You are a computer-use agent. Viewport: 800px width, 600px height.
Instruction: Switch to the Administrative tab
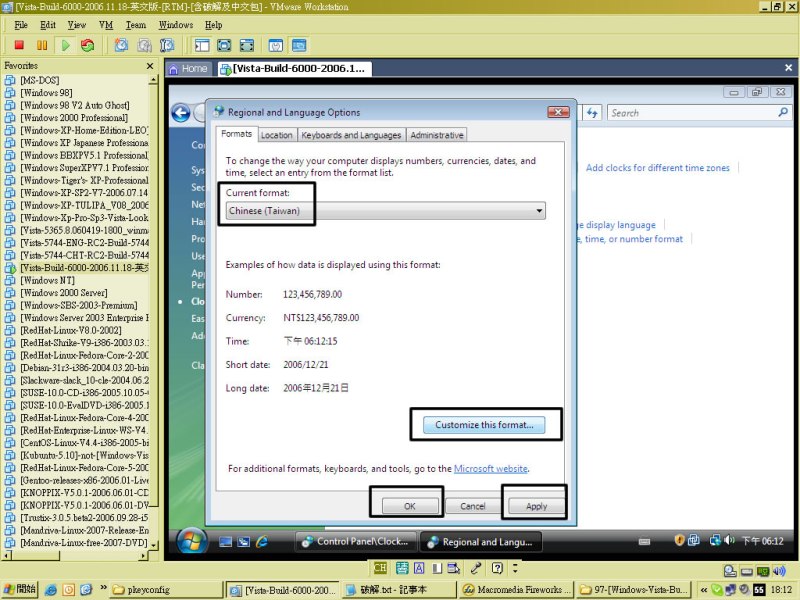pos(437,135)
